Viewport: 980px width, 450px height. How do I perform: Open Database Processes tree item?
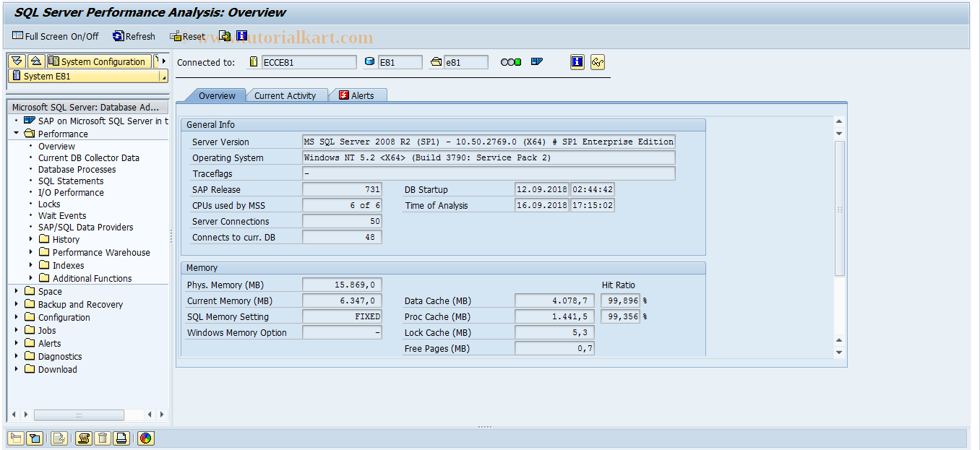tap(77, 169)
